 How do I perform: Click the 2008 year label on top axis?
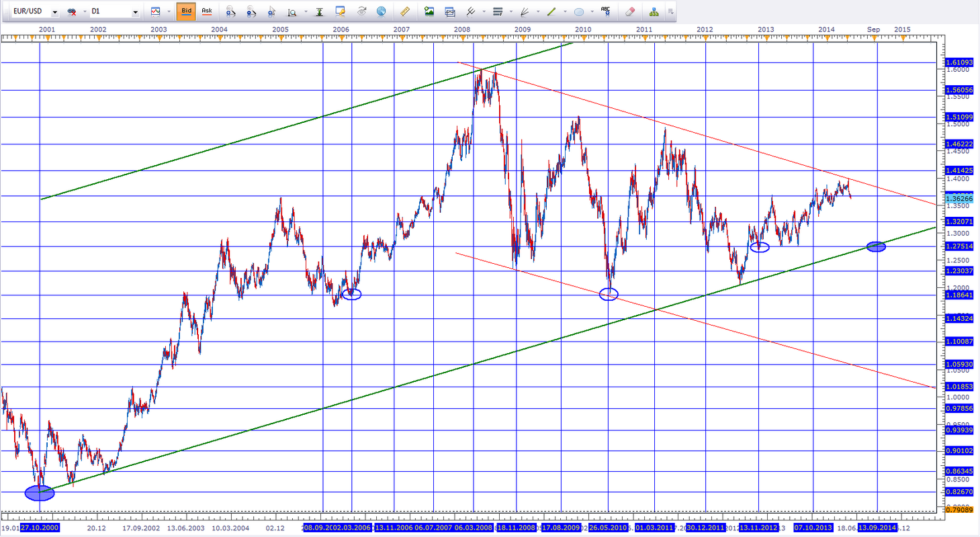point(462,30)
